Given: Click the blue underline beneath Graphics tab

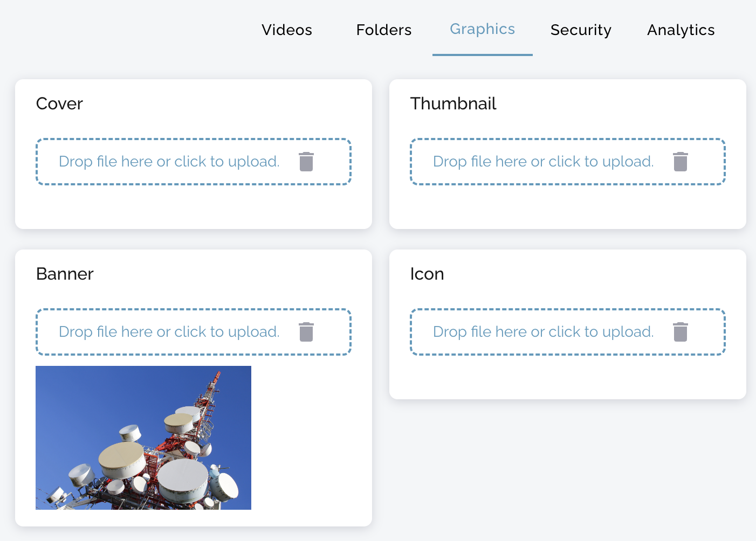Looking at the screenshot, I should (x=483, y=54).
